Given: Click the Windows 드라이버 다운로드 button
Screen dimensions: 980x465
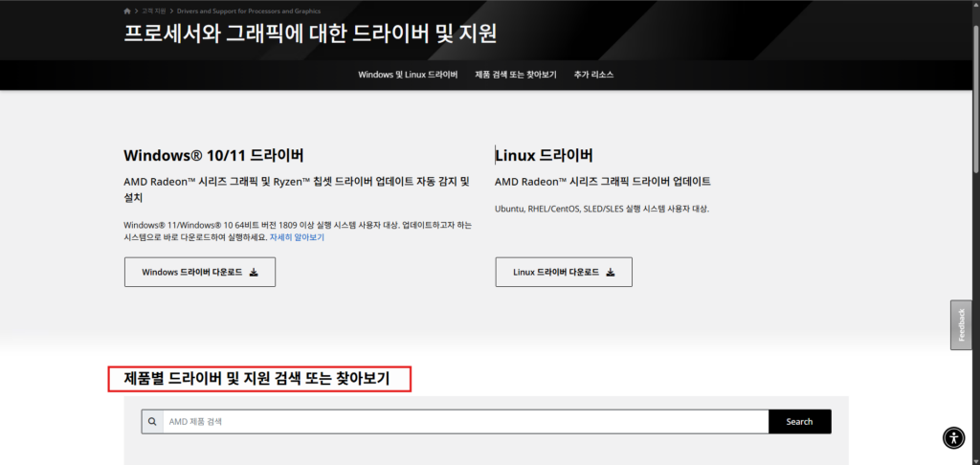Looking at the screenshot, I should coord(200,272).
